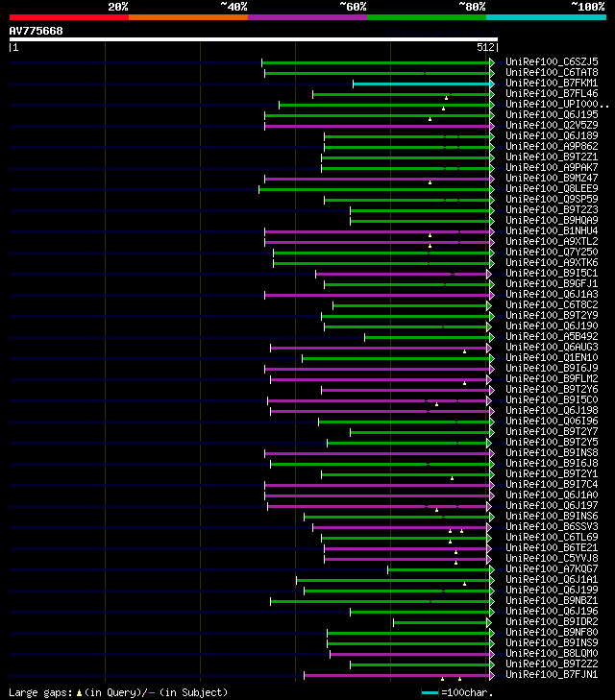Open the UniRef100_A9XTK6 entry
This screenshot has height=700, width=615.
[x=552, y=262]
